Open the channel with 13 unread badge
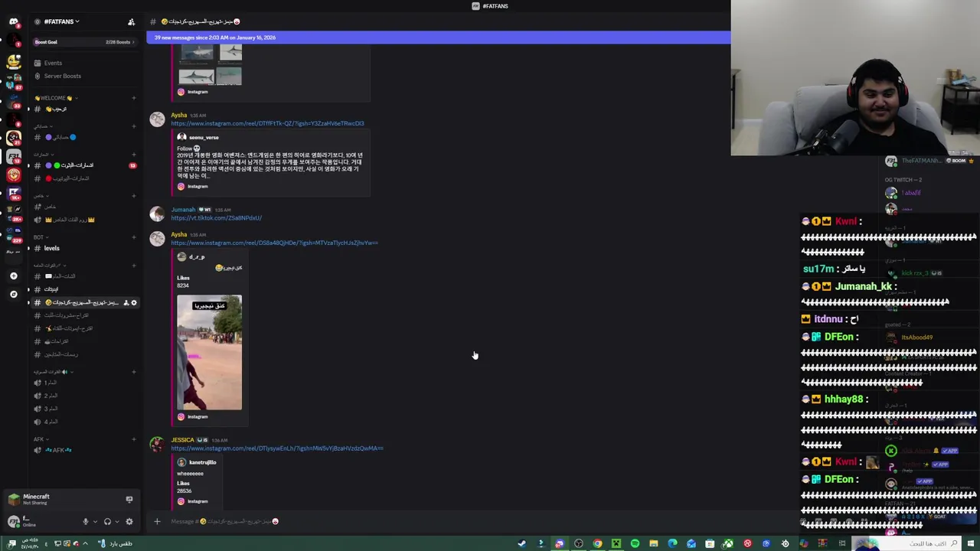The width and height of the screenshot is (980, 551). tap(84, 165)
